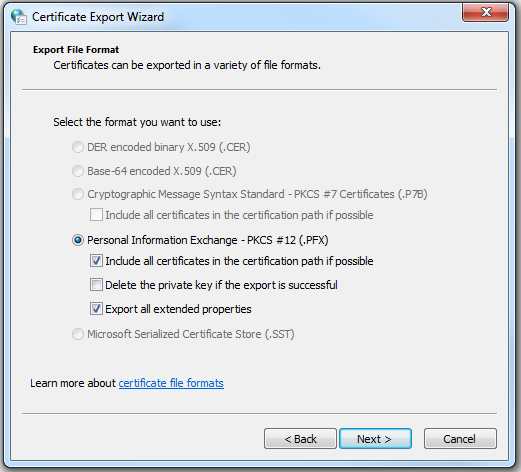521x472 pixels.
Task: Choose Microsoft Serialized Certificate Store radio button
Action: click(x=78, y=334)
